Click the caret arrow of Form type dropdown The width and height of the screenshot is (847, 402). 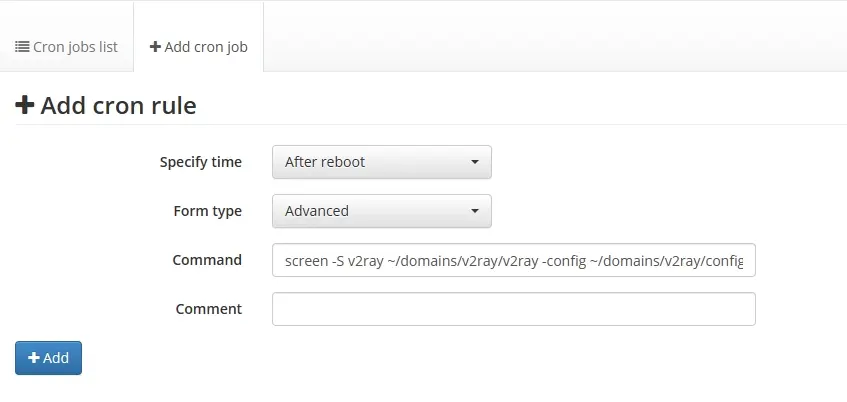point(474,211)
